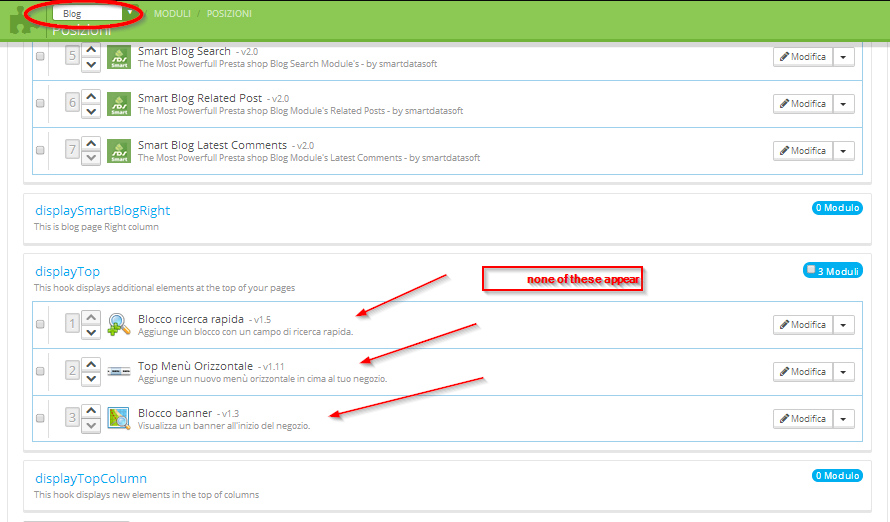Open dropdown arrow beside Smart Blog Latest Comments Modifica
The width and height of the screenshot is (890, 522).
pyautogui.click(x=843, y=151)
